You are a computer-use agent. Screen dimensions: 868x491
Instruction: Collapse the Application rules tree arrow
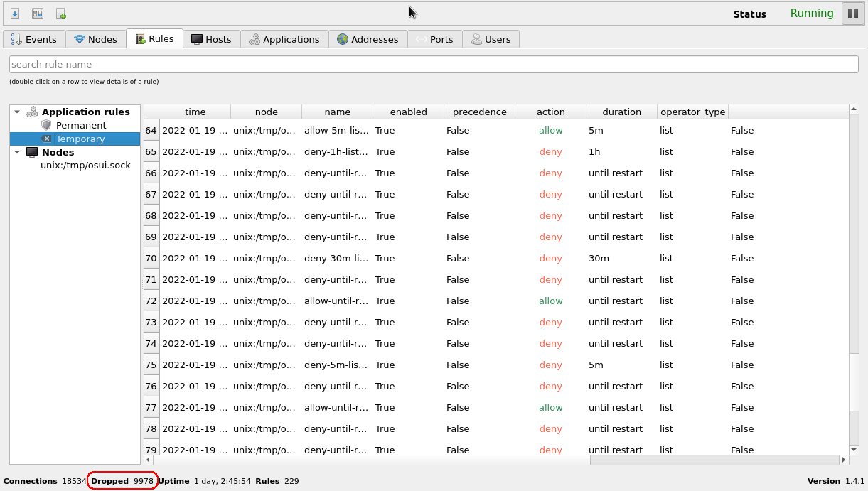17,112
